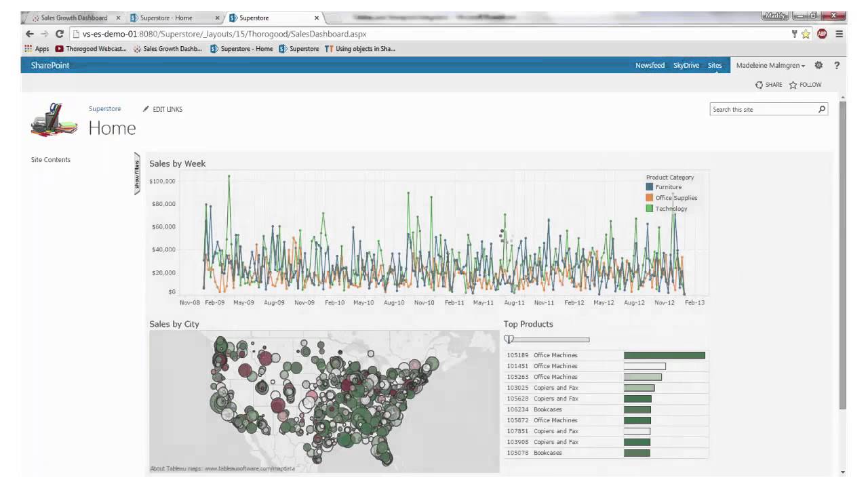Image resolution: width=868 pixels, height=488 pixels.
Task: Click the page vertical scrollbar thumb
Action: pos(843,255)
